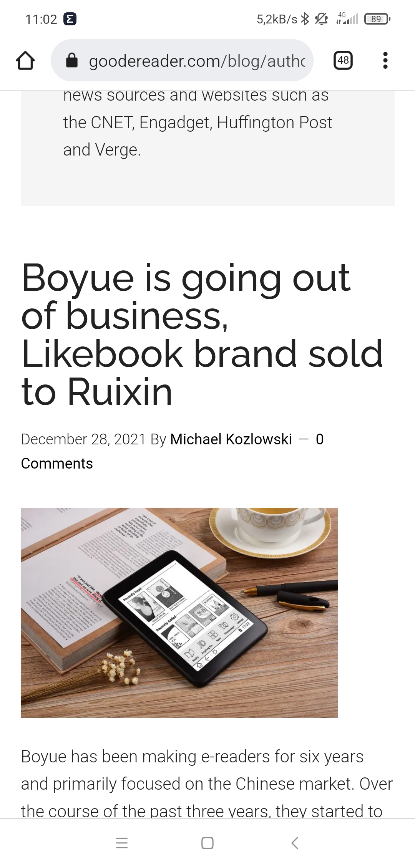Tap the 11:02 clock in status bar
The image size is (415, 868).
pyautogui.click(x=41, y=19)
